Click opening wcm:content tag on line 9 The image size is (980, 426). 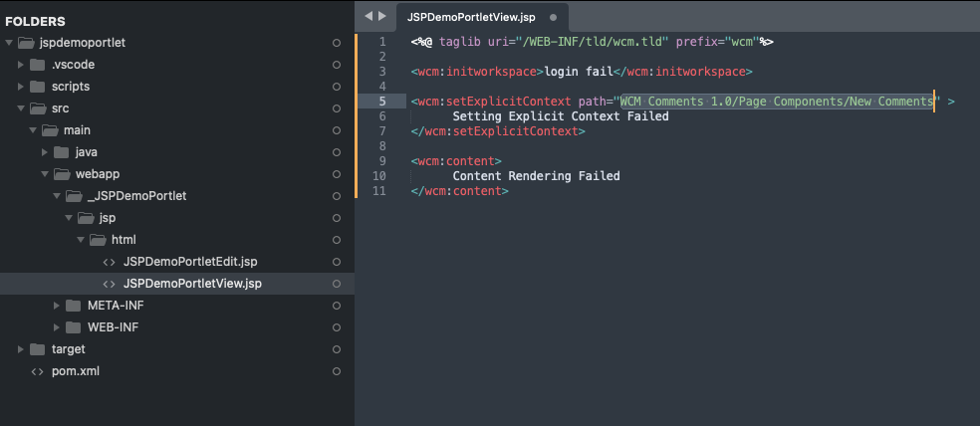click(x=456, y=161)
